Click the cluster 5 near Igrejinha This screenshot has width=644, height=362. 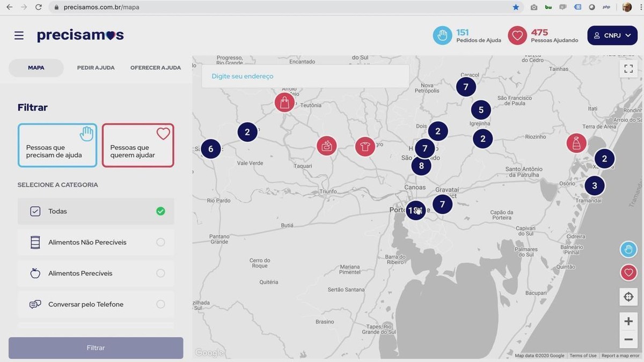(481, 110)
